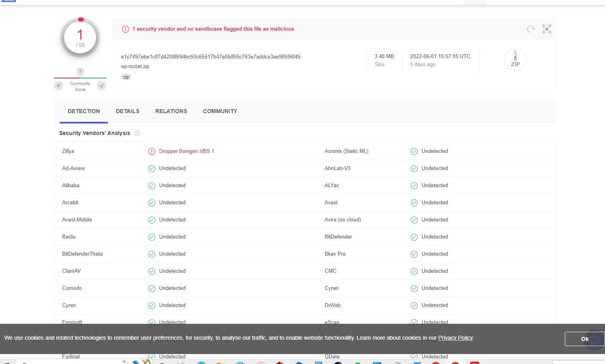605x364 pixels.
Task: Click the Ad-Aware undetected check icon
Action: pyautogui.click(x=152, y=168)
